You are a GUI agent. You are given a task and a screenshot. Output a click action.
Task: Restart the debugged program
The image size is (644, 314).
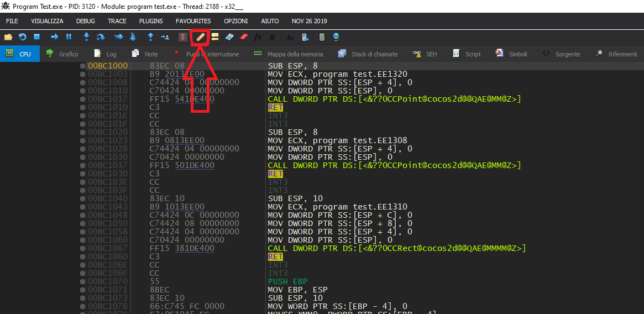[23, 37]
